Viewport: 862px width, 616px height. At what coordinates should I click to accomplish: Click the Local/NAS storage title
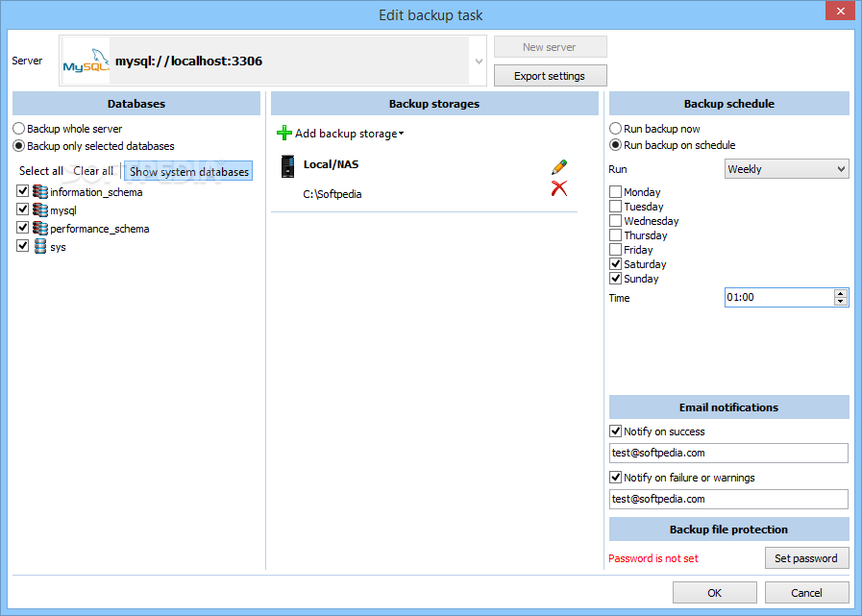click(x=331, y=164)
